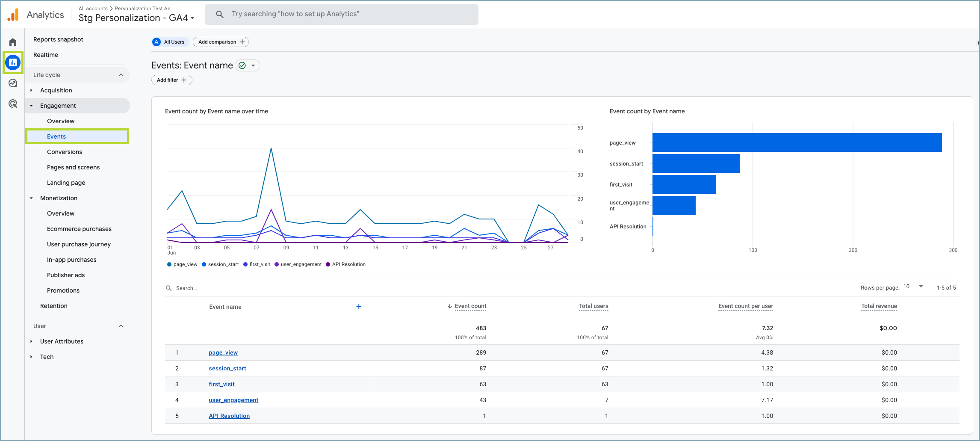This screenshot has width=980, height=441.
Task: Collapse the Life cycle section
Action: tap(121, 75)
